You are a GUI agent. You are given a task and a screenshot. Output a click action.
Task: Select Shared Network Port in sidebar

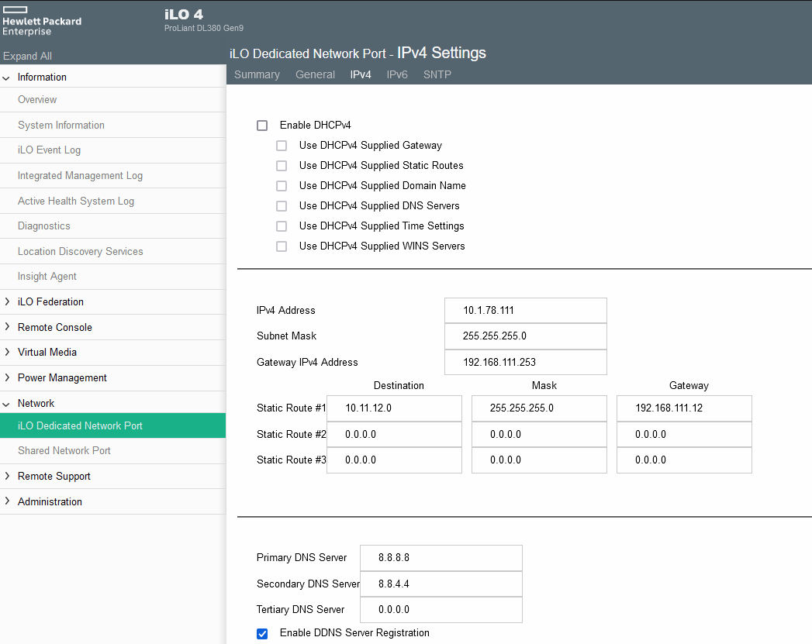click(64, 450)
